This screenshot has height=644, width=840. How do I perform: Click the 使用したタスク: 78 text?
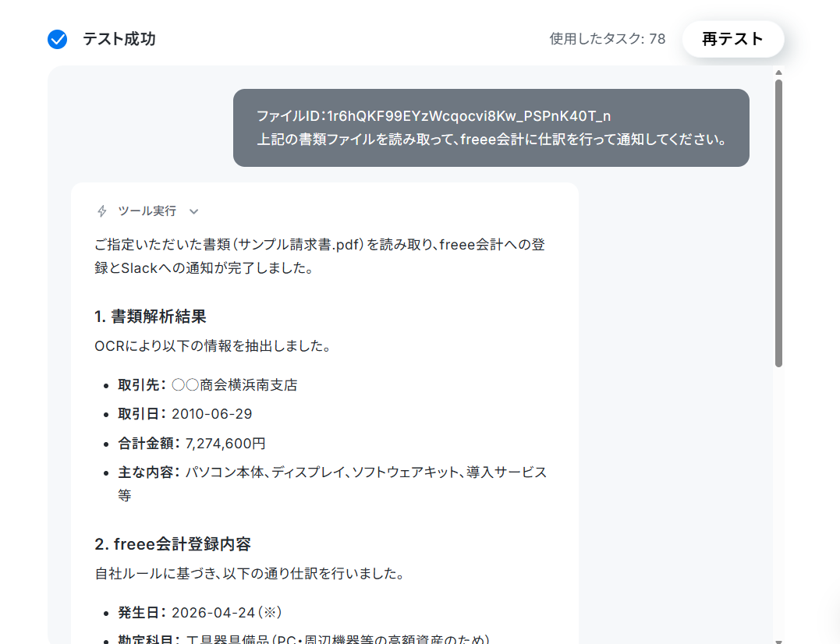click(x=608, y=39)
